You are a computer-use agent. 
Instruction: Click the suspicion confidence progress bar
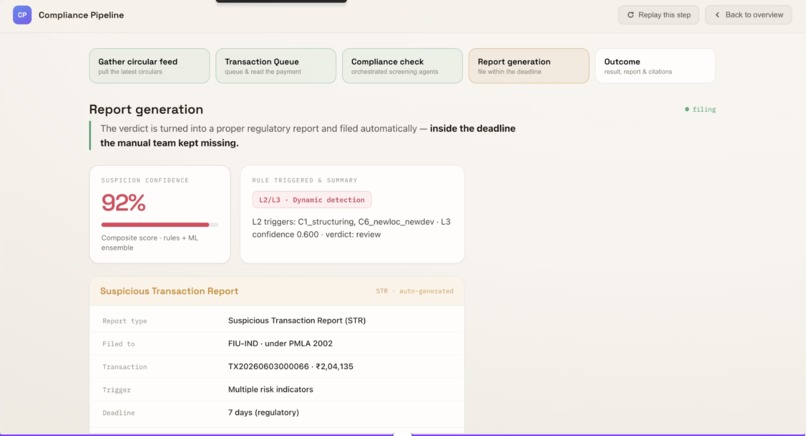click(160, 225)
